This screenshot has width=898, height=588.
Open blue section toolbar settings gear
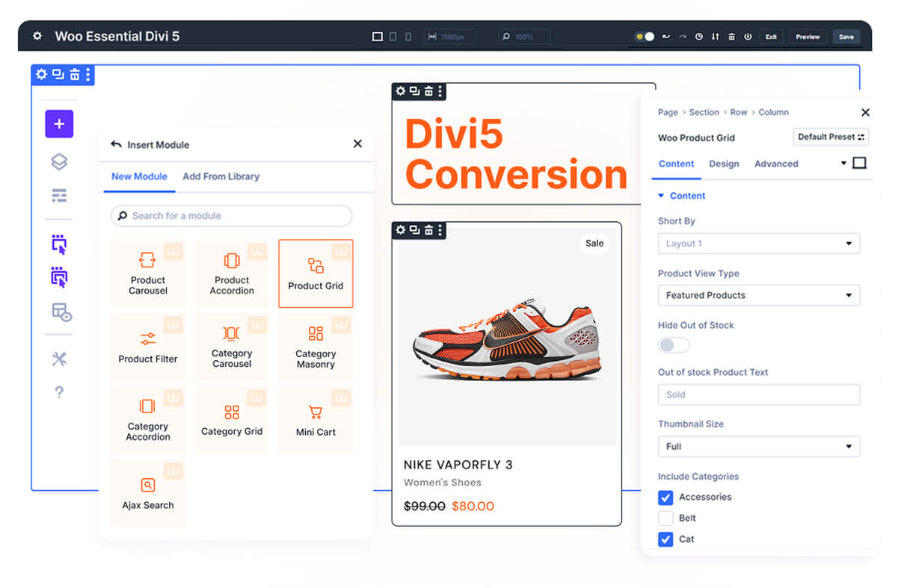tap(41, 75)
